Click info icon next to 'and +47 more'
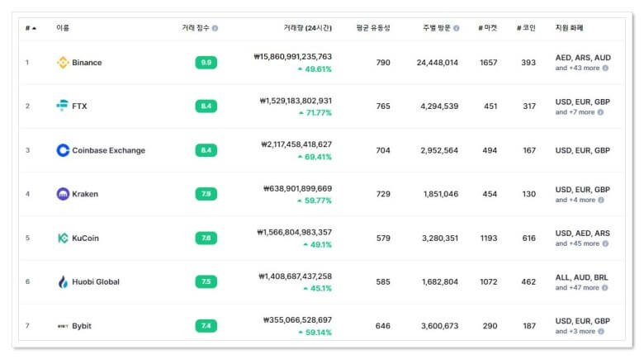Screen dimensions: 644x359 tap(605, 288)
